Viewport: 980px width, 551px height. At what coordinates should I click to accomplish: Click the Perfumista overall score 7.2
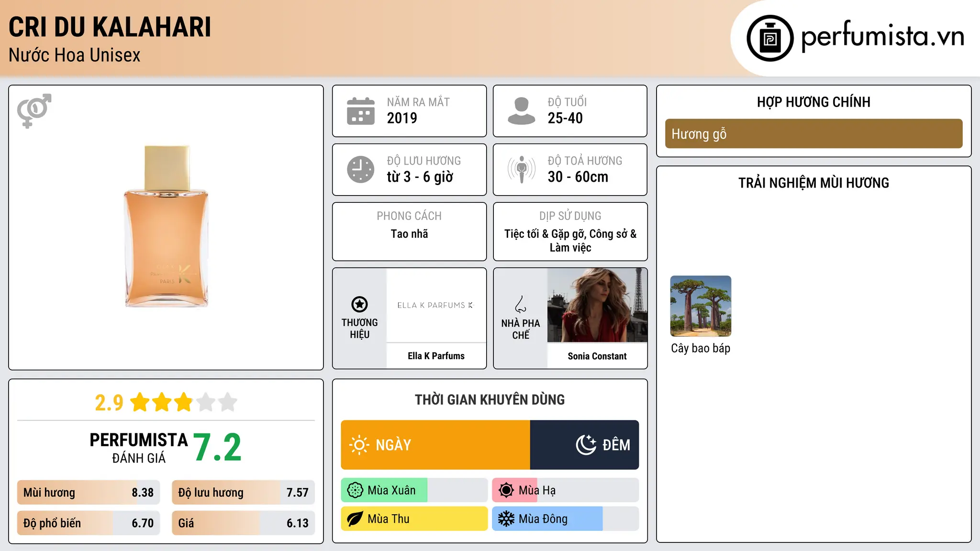218,448
